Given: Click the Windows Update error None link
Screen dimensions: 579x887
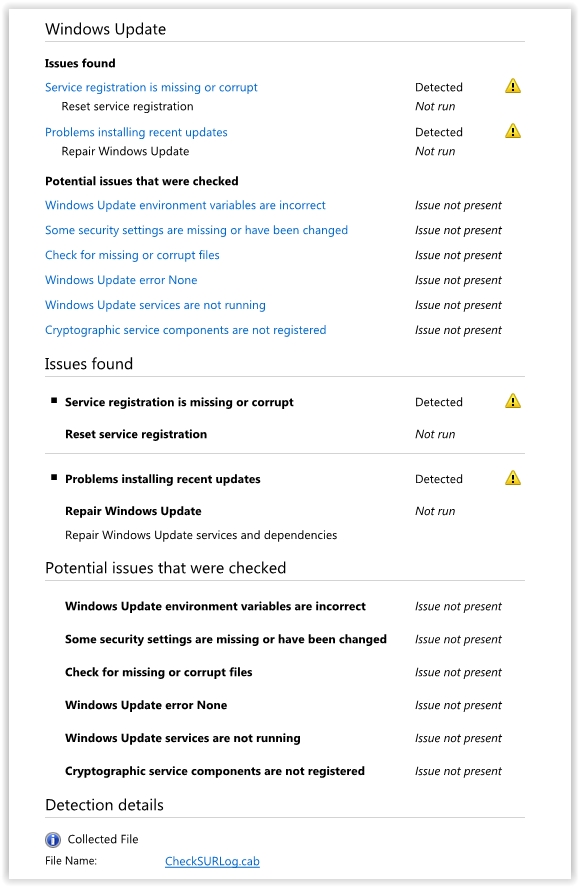Looking at the screenshot, I should [120, 280].
